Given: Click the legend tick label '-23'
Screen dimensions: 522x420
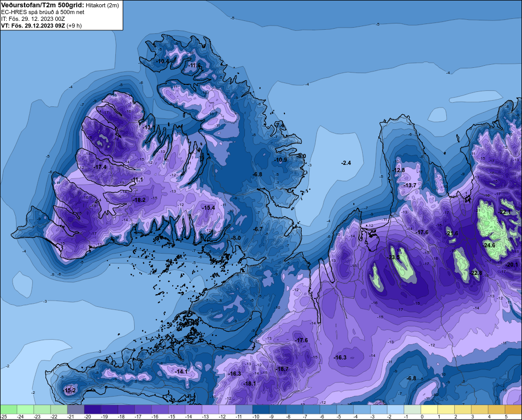Looking at the screenshot, I should click(x=37, y=417).
